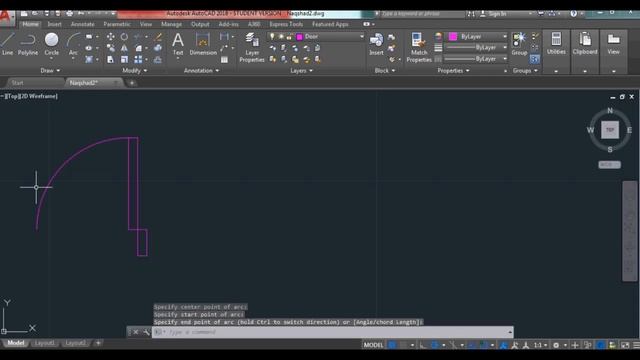Toggle Door layer on/off lightbulb
This screenshot has height=360, width=640.
272,37
